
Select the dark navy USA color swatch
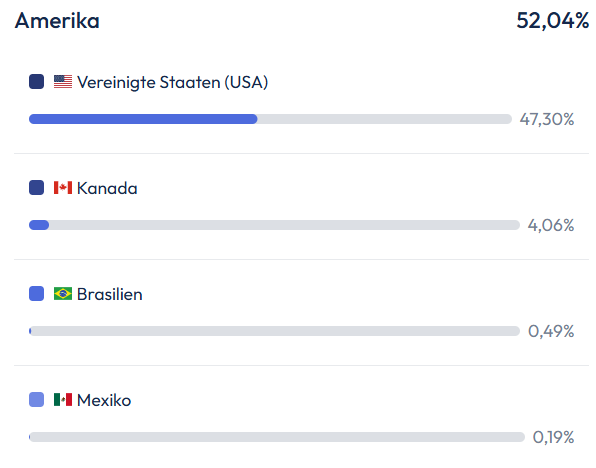(x=36, y=82)
